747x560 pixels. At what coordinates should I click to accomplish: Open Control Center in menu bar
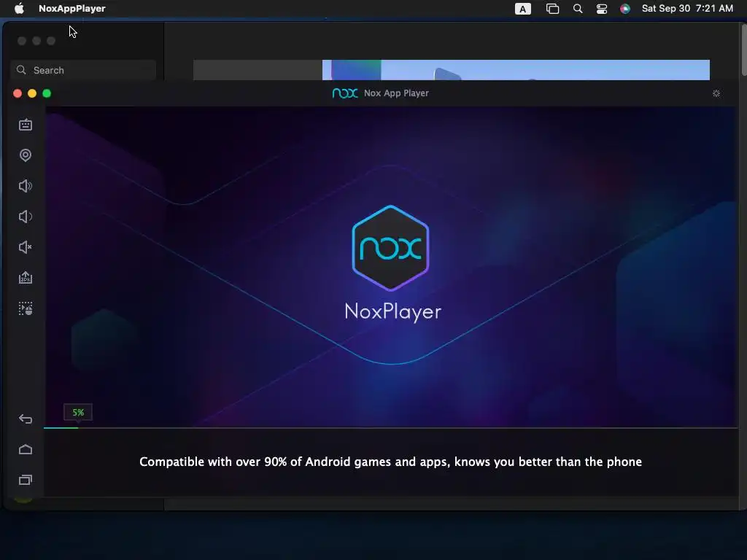tap(602, 9)
